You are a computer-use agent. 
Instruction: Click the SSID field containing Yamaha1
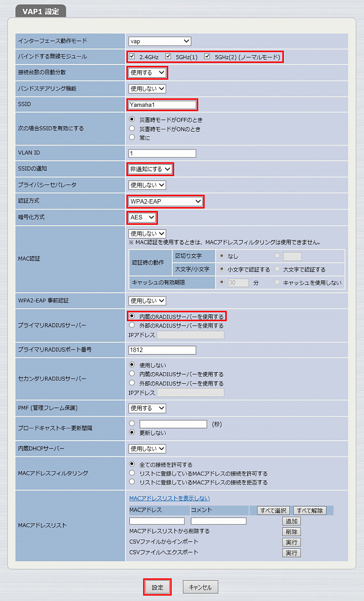click(162, 105)
